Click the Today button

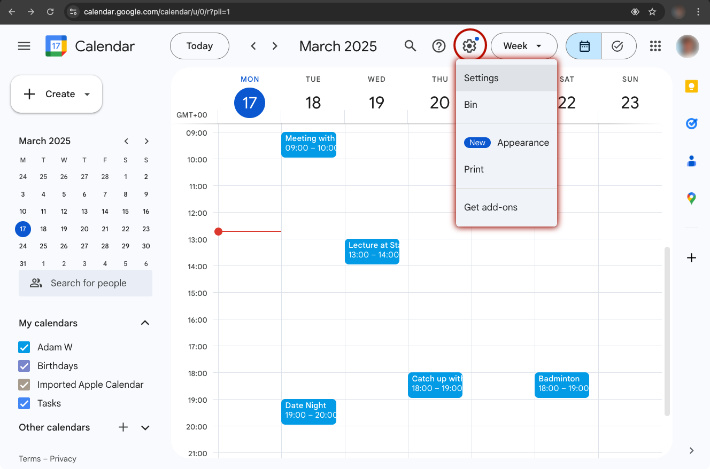pos(200,46)
